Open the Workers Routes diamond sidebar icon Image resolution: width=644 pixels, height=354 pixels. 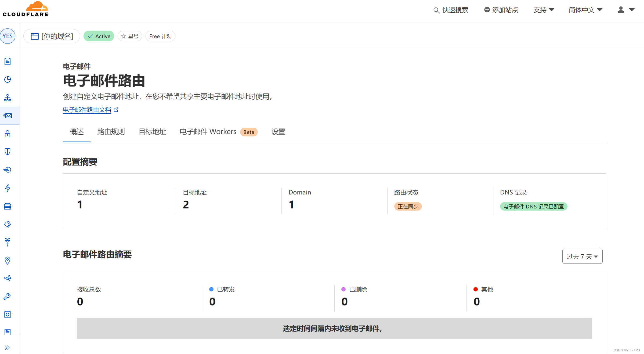pyautogui.click(x=8, y=224)
